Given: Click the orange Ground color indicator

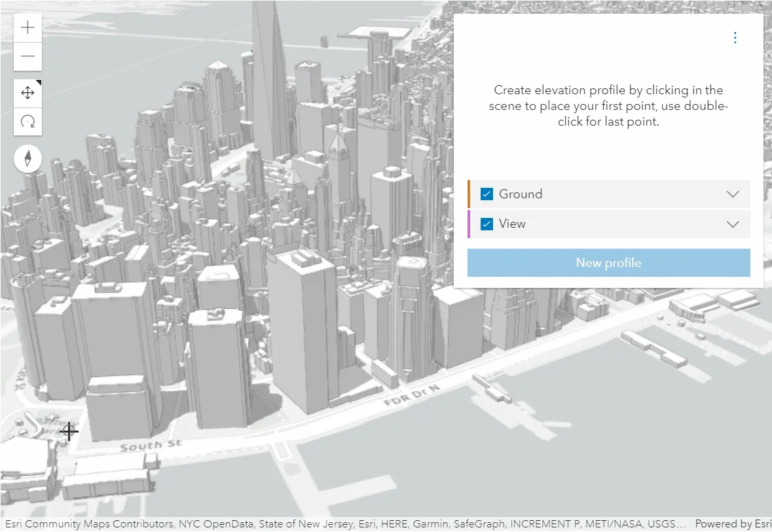Looking at the screenshot, I should point(469,194).
